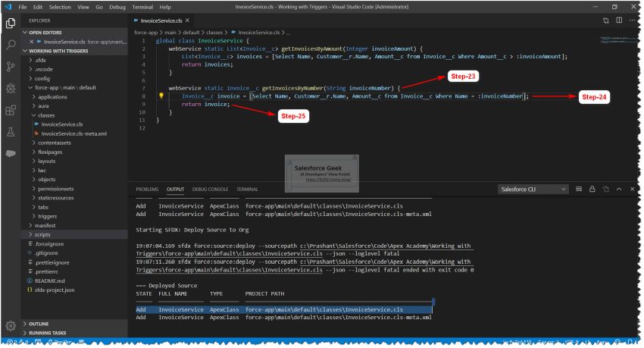Click the lightbulb quick fix icon
Screen dimensions: 644x348
(x=161, y=96)
